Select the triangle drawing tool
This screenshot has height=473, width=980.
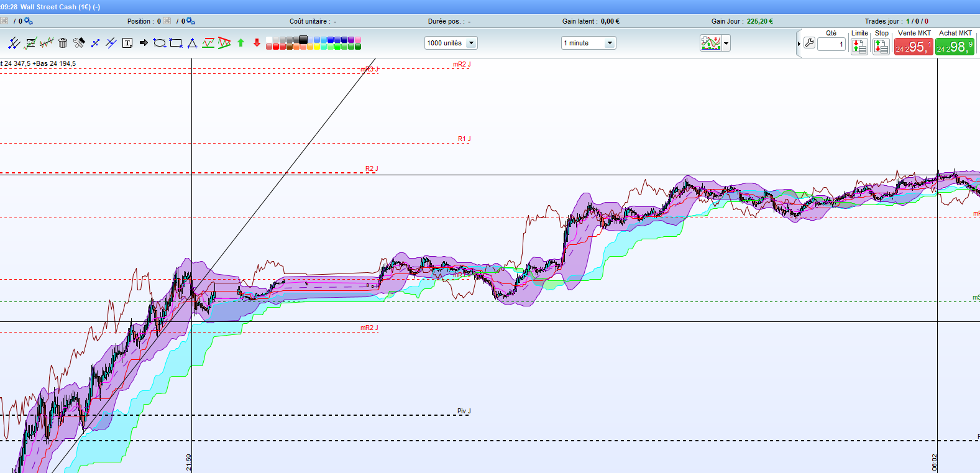click(x=192, y=43)
